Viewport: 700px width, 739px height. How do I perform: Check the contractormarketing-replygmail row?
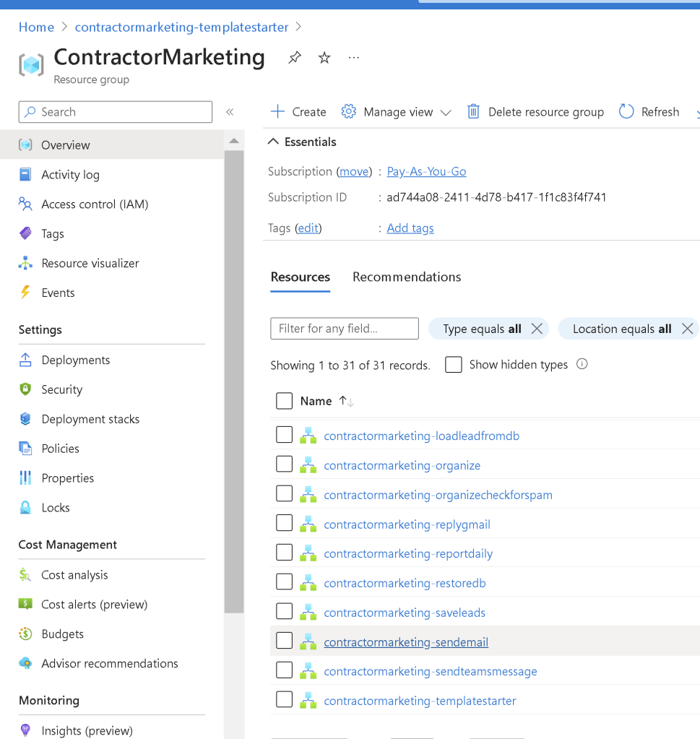(x=284, y=523)
